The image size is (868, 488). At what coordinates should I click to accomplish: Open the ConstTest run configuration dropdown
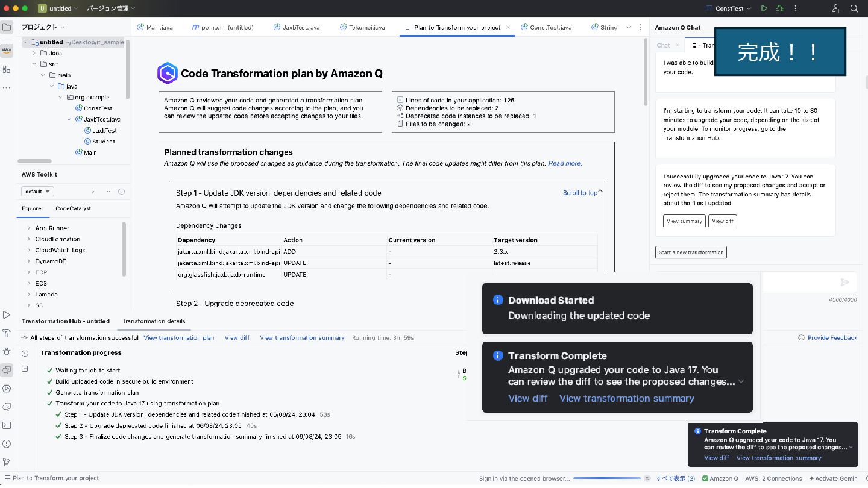point(728,8)
